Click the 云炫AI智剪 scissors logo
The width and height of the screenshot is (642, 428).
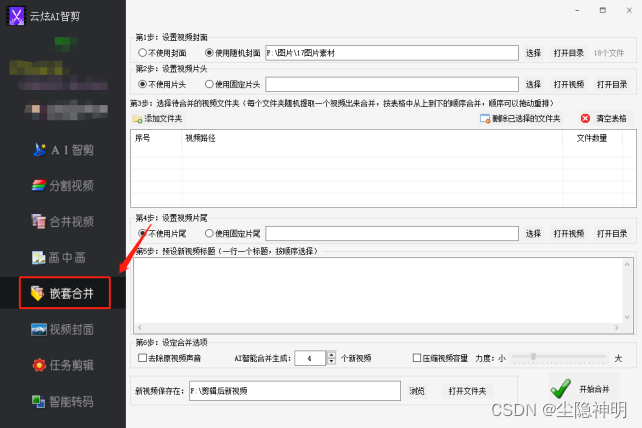point(16,16)
